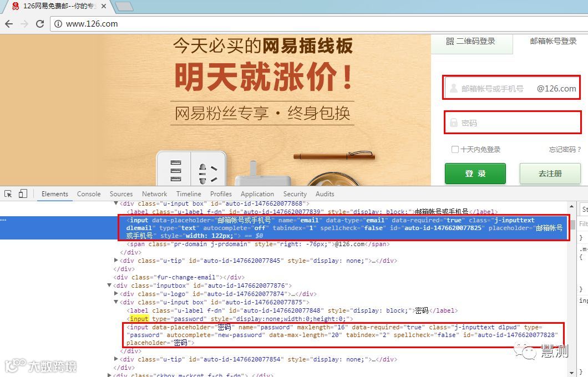Close the 126网易免费邮 browser tab
The height and width of the screenshot is (377, 588).
tap(104, 6)
